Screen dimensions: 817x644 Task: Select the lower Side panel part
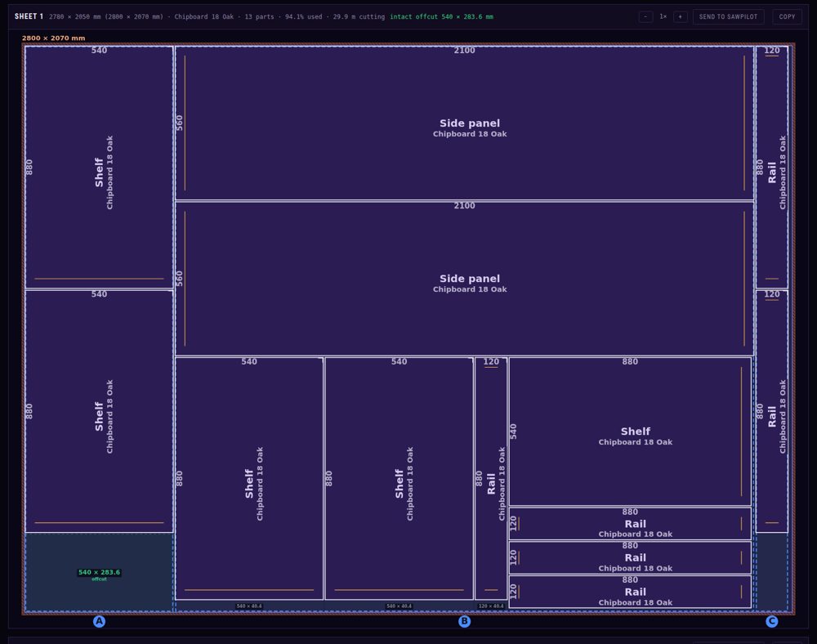pyautogui.click(x=464, y=278)
